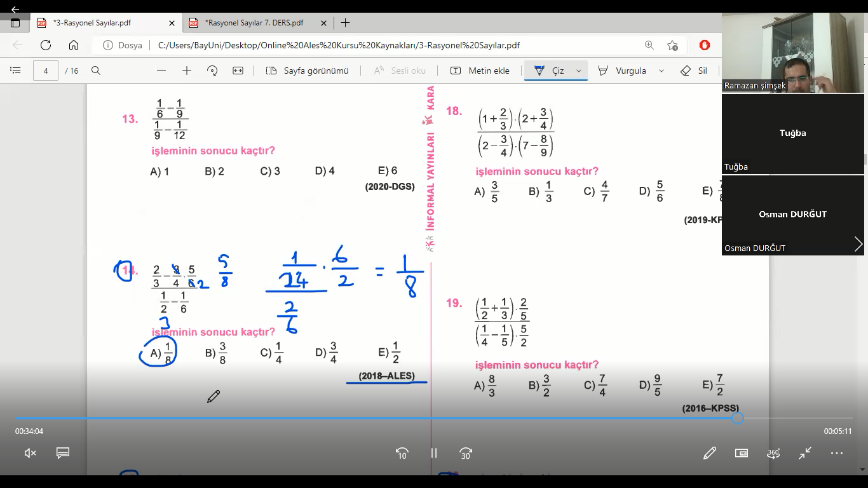Switch to mini player view

(x=742, y=453)
